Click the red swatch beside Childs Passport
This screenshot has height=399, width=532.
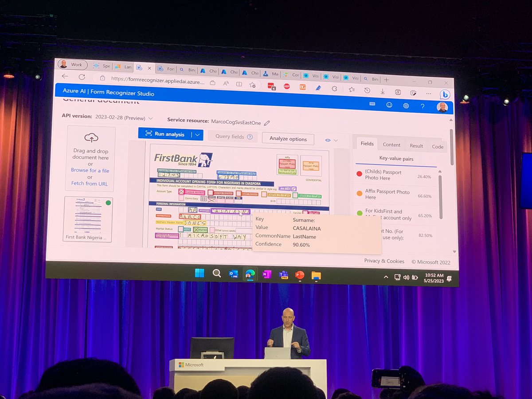point(360,174)
